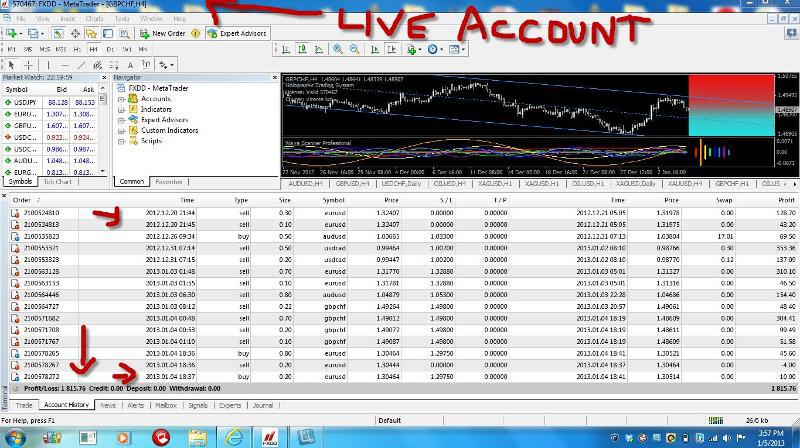
Task: Click the trendline drawing tool
Action: [77, 64]
